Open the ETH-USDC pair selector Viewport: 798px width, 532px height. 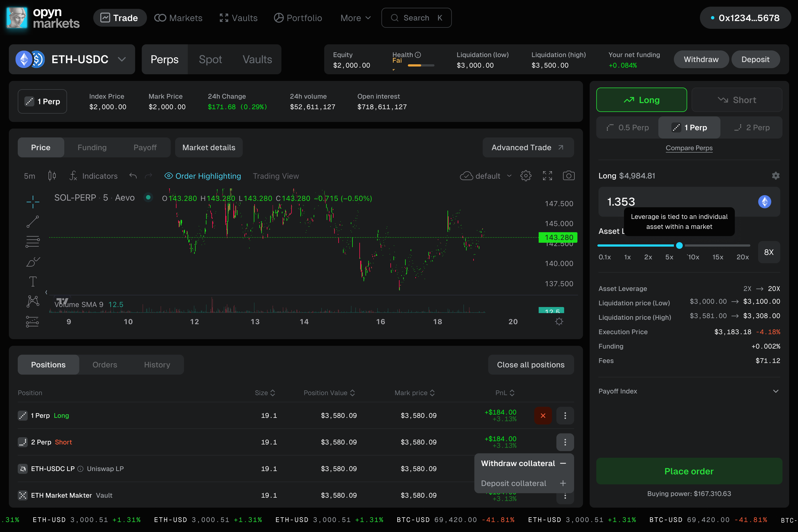(72, 59)
